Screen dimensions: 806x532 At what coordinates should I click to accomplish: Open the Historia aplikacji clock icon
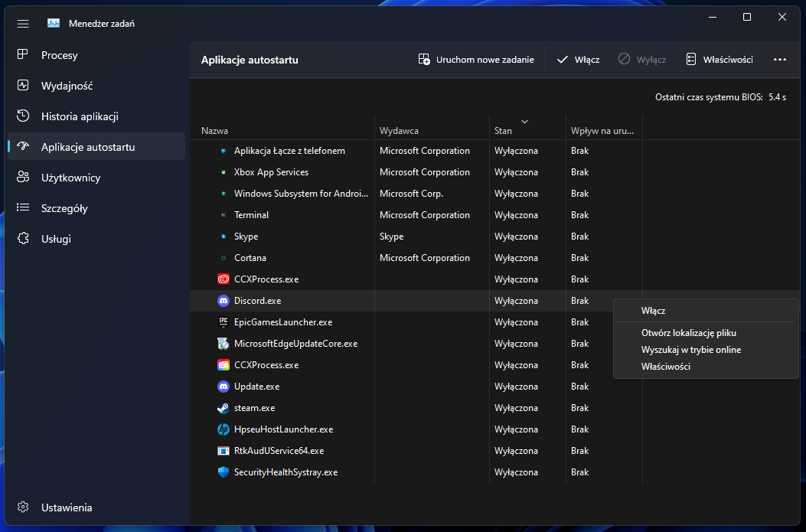coord(23,116)
